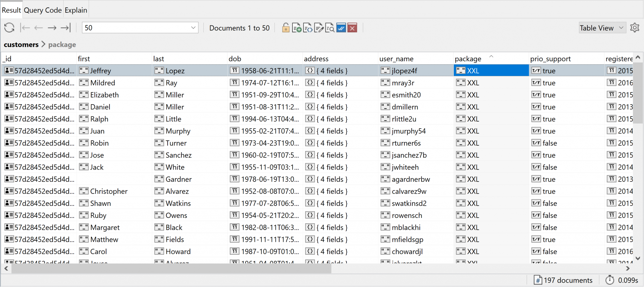Click the horizontal scrollbar thumb

tap(171, 268)
